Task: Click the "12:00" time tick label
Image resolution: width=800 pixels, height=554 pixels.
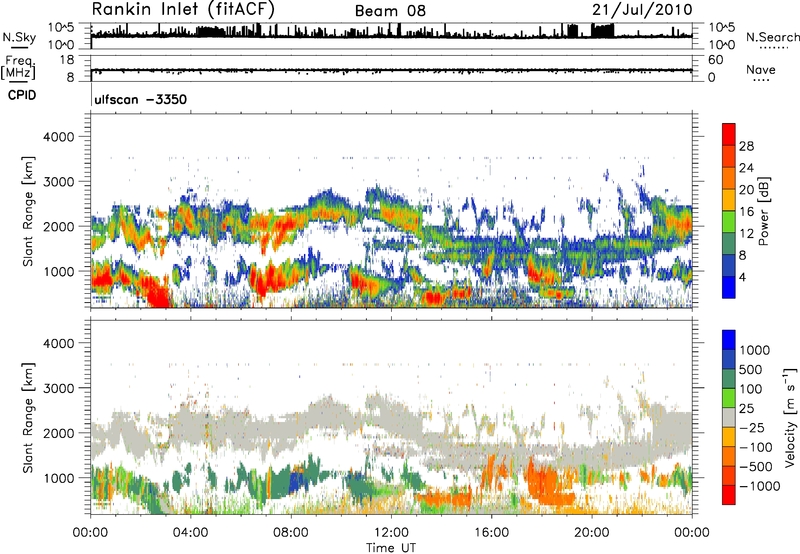Action: tap(391, 533)
